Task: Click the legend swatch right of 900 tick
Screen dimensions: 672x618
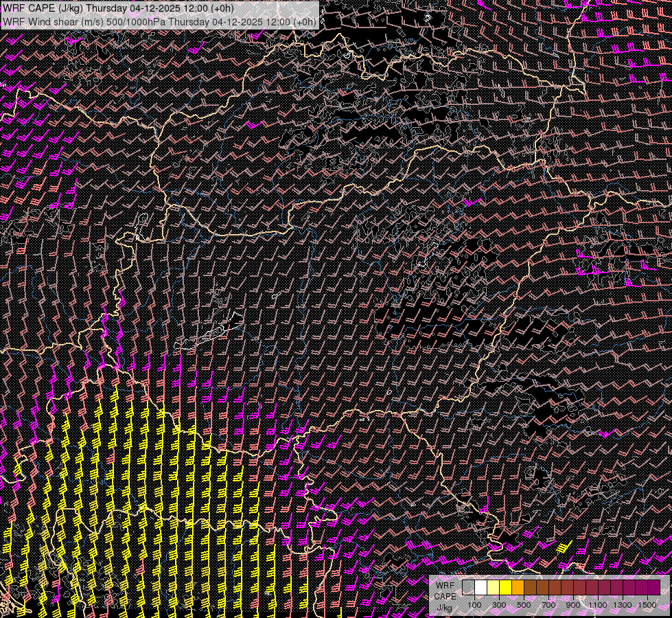Action: [x=579, y=587]
